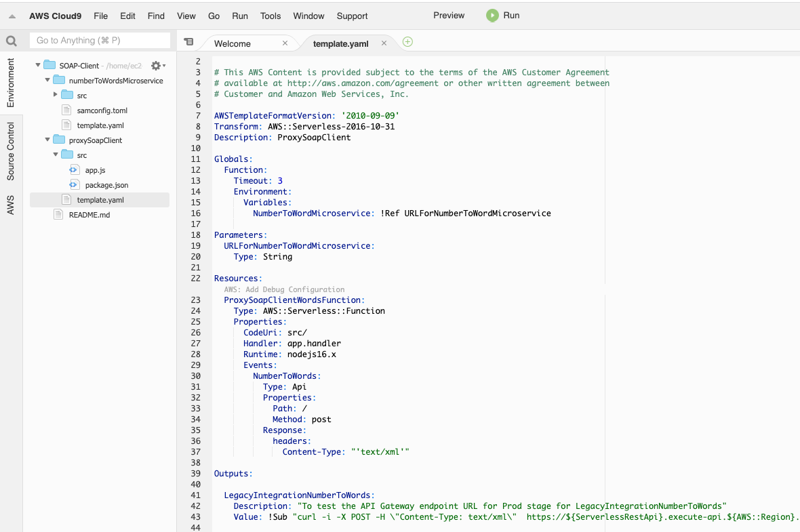Expand src folder under numberToWordsMicroservice

coord(56,96)
